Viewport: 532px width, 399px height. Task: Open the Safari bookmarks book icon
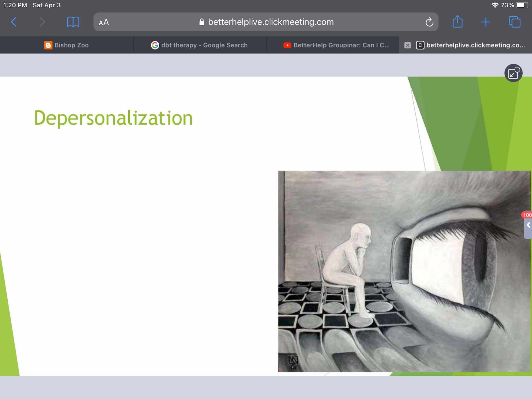[x=73, y=22]
